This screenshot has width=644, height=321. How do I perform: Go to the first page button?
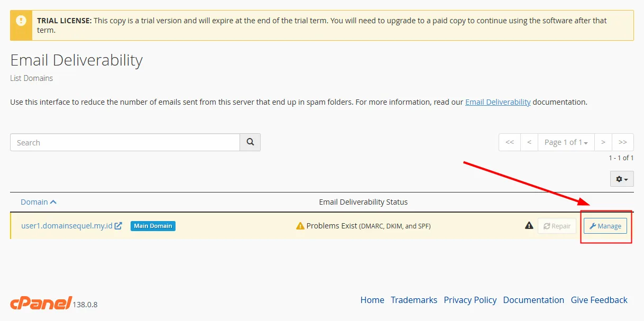[510, 142]
